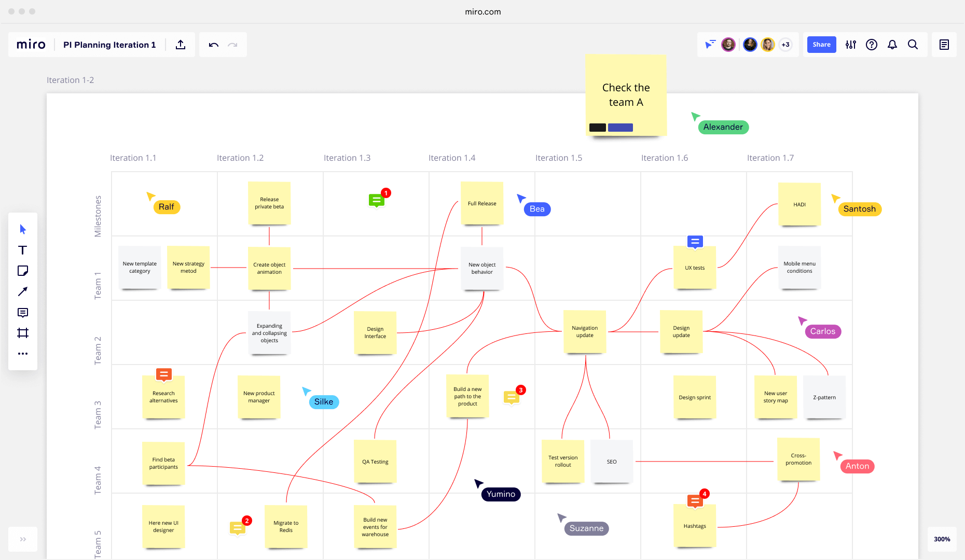Open the PI Planning Iteration 1 board title
Image resolution: width=965 pixels, height=560 pixels.
pyautogui.click(x=109, y=45)
